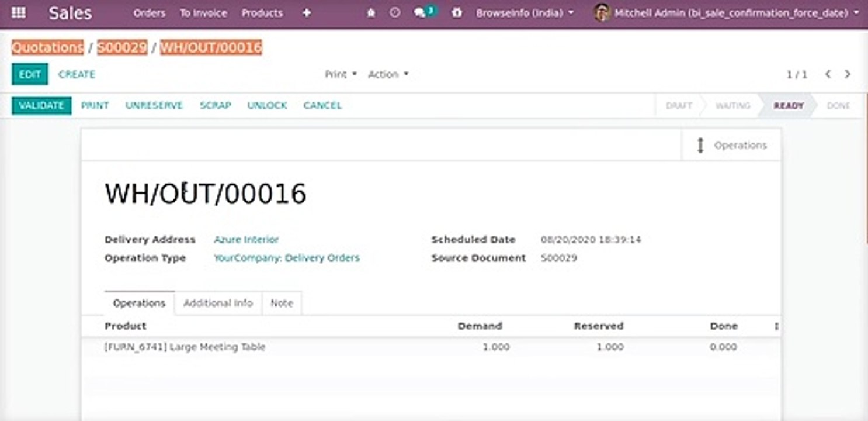Screen dimensions: 868x421
Task: Open the To Invoice menu
Action: (203, 13)
